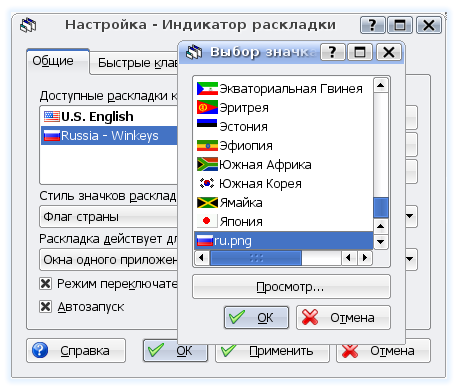Disable the Автозапуск checkbox
The image size is (459, 390).
(x=45, y=306)
